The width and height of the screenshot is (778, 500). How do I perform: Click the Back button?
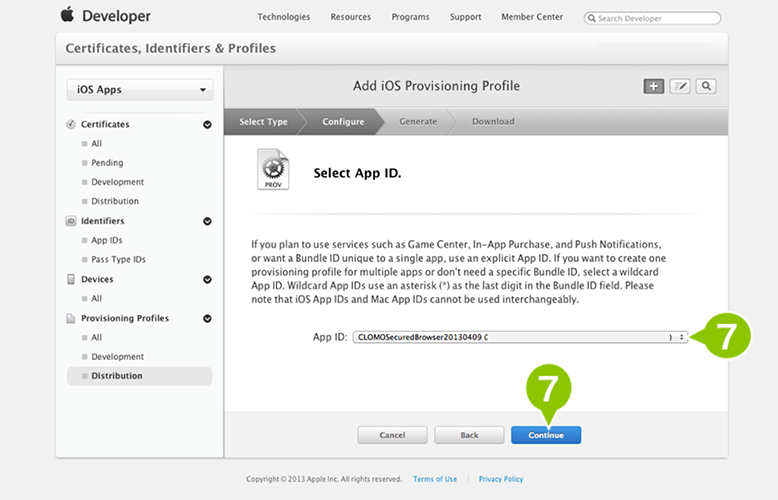(x=469, y=435)
